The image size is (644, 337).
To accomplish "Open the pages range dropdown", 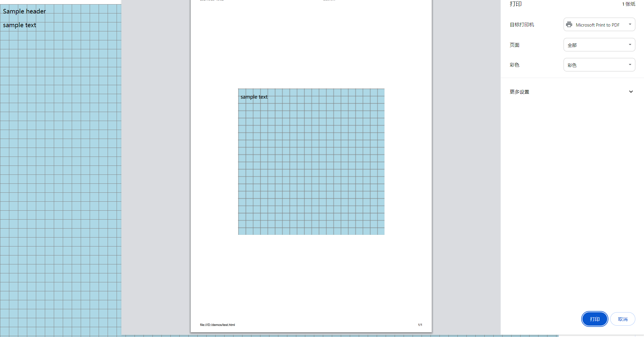I will click(599, 45).
